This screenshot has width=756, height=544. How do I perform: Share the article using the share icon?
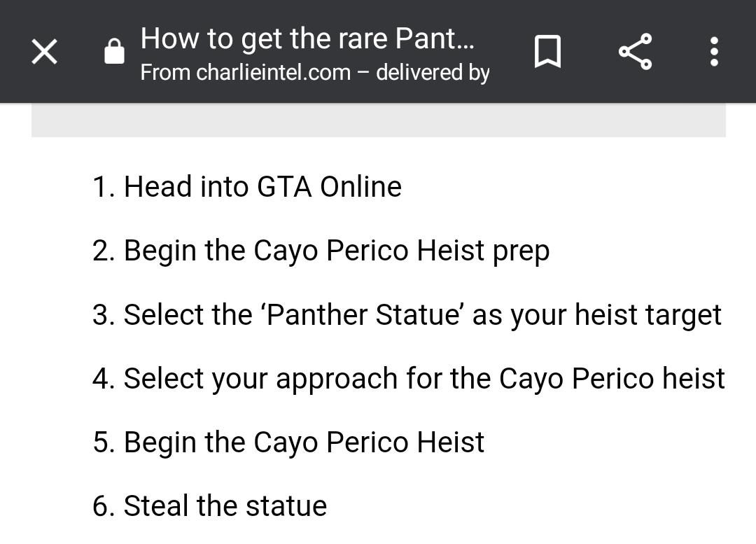(x=636, y=51)
